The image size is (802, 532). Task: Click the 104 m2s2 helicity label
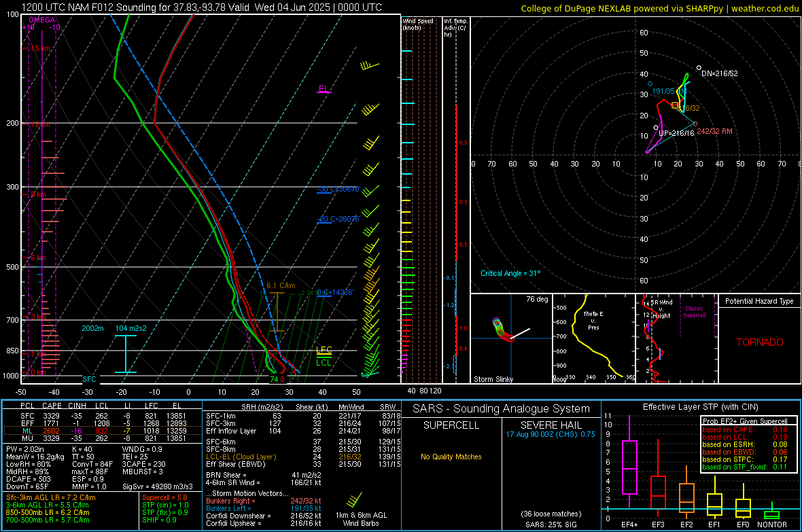coord(131,328)
